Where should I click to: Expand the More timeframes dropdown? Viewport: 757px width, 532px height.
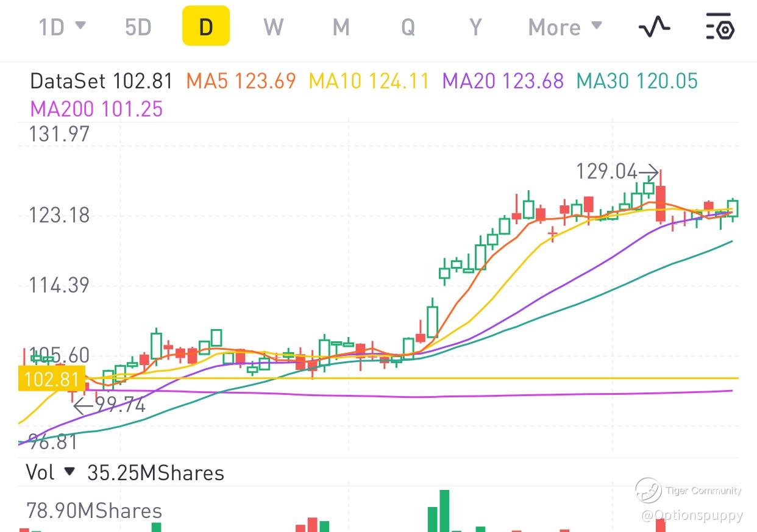pos(565,27)
